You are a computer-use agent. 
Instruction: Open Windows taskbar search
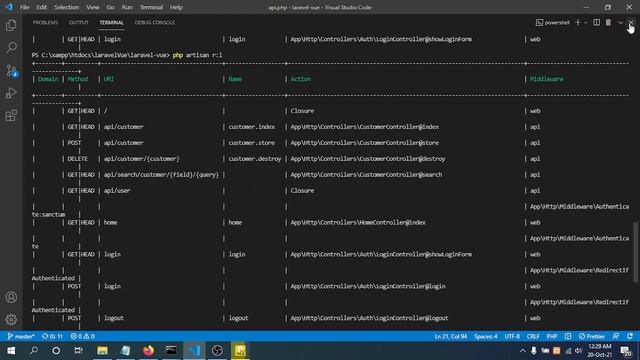click(34, 351)
